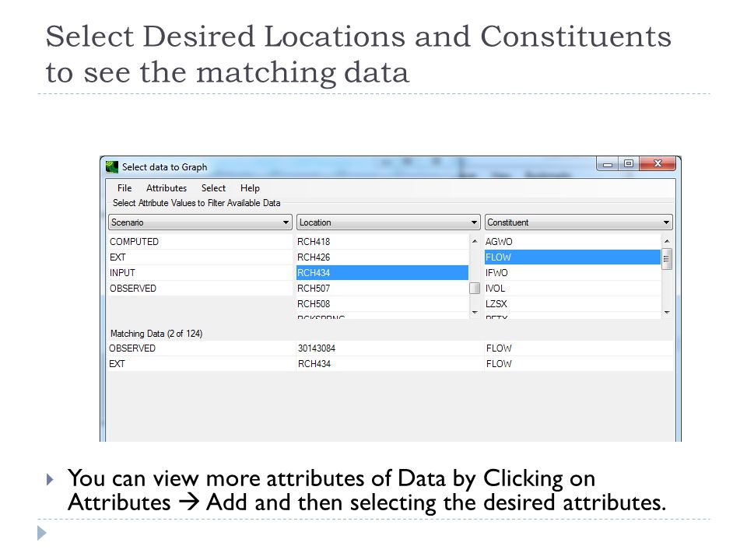Screen dimensions: 747x560
Task: Open the Help menu
Action: click(250, 188)
